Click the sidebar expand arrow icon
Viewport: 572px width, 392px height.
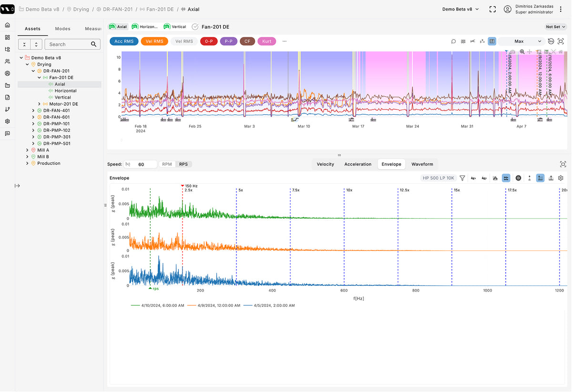pos(17,186)
